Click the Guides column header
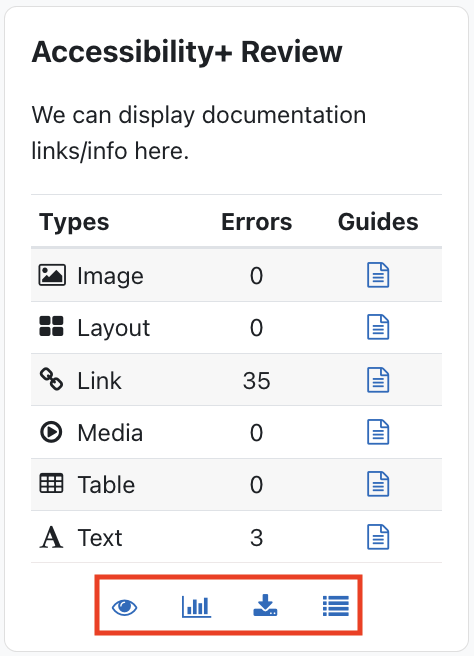 pyautogui.click(x=378, y=221)
